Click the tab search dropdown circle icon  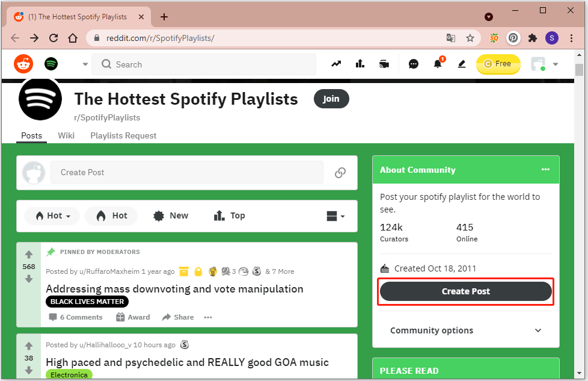coord(489,17)
